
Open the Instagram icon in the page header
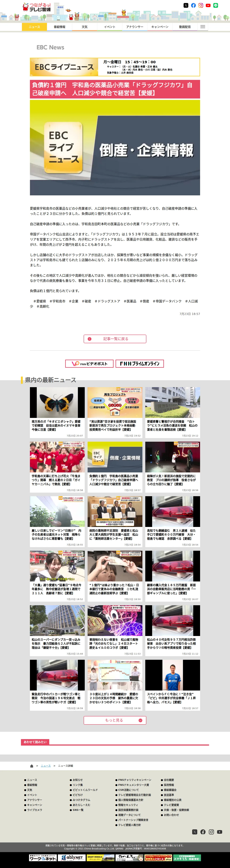tap(201, 5)
